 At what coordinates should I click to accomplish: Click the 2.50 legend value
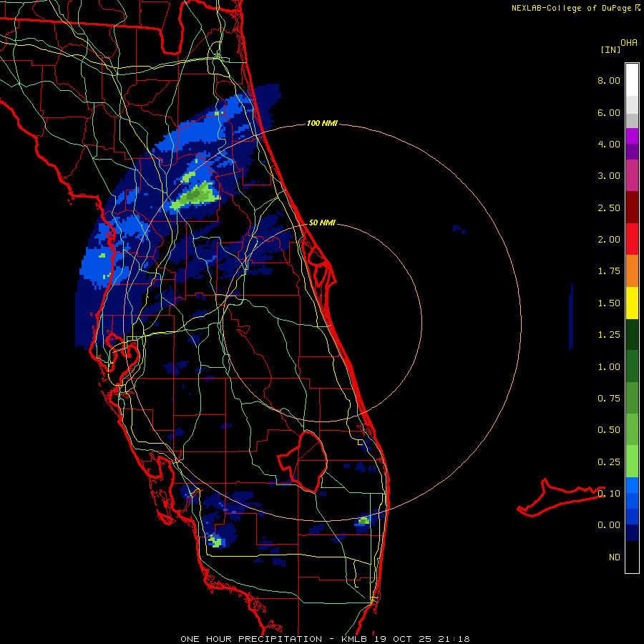click(609, 208)
